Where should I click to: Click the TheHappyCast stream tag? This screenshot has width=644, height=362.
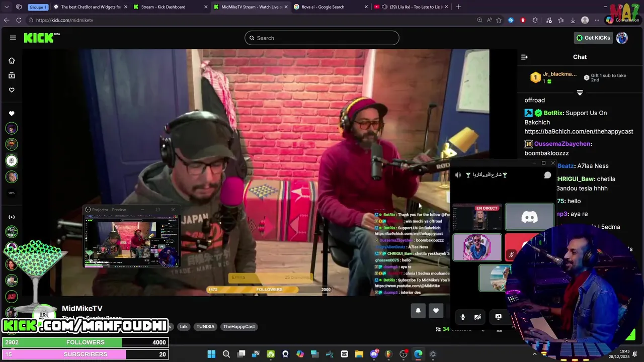239,327
